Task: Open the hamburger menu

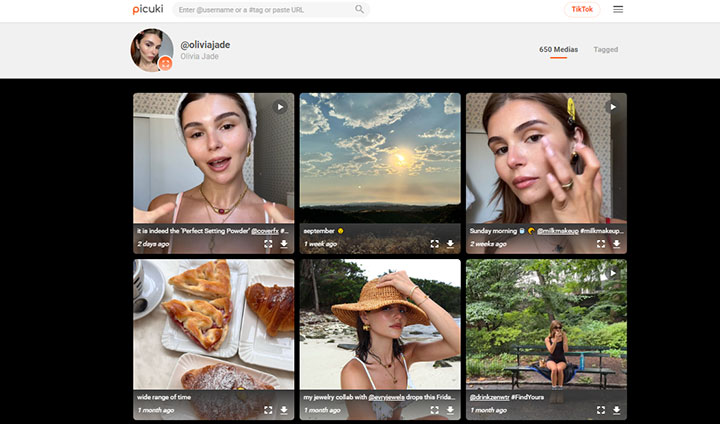Action: (618, 9)
